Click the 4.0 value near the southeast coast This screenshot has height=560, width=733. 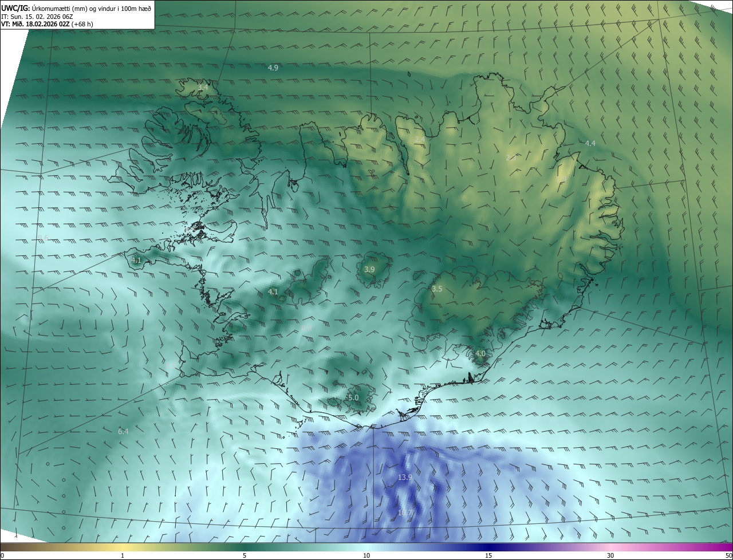pyautogui.click(x=480, y=354)
